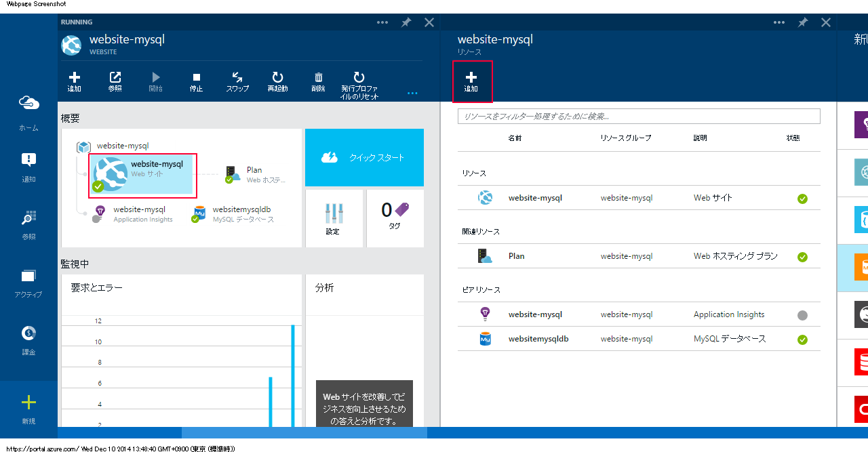
Task: Open 通知 notifications in the sidebar
Action: (28, 167)
